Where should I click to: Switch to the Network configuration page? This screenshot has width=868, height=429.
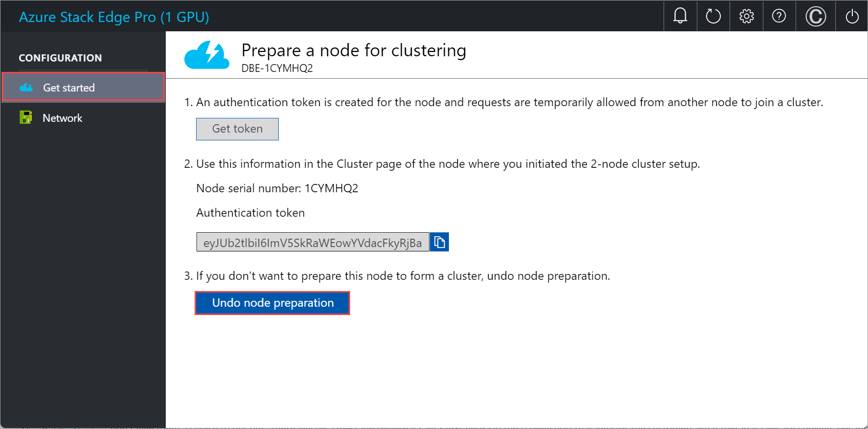(63, 117)
